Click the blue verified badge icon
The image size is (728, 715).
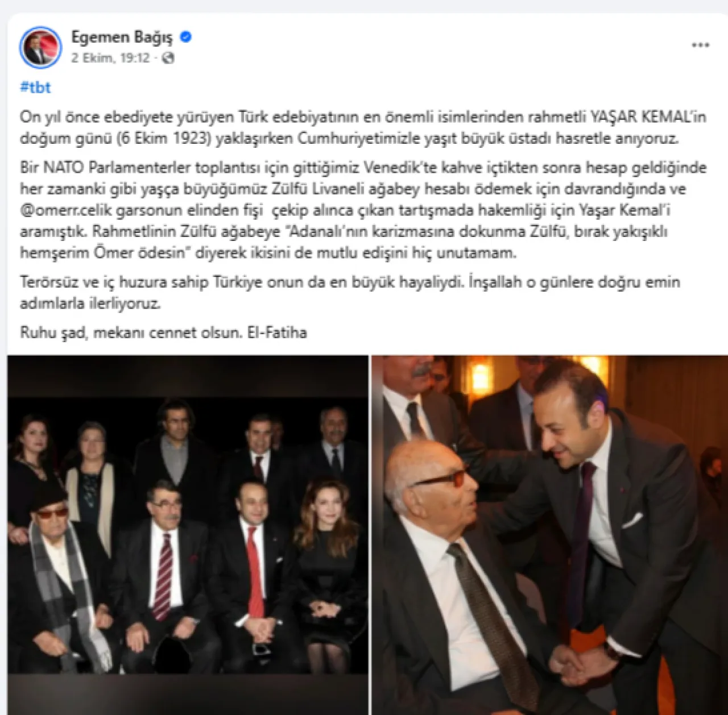coord(185,37)
